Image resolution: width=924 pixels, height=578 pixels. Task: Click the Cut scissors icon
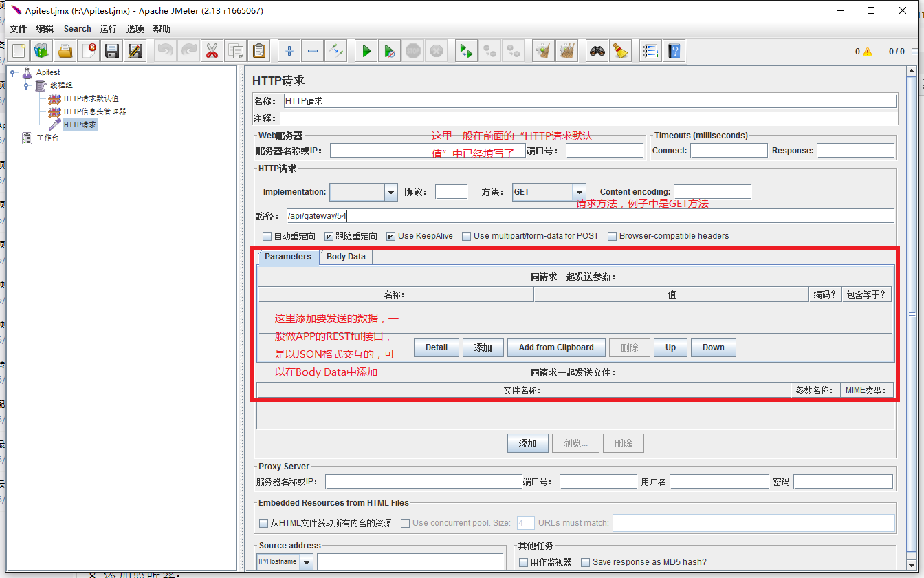[x=212, y=51]
